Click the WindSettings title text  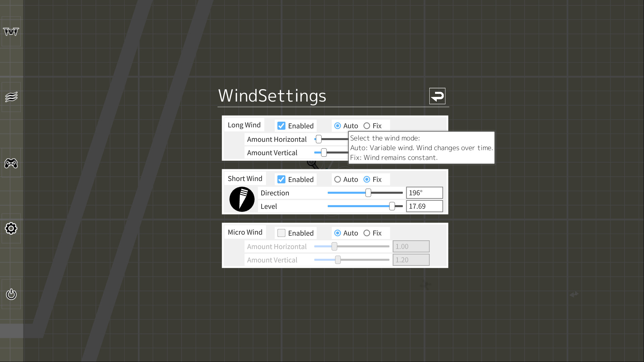tap(272, 96)
